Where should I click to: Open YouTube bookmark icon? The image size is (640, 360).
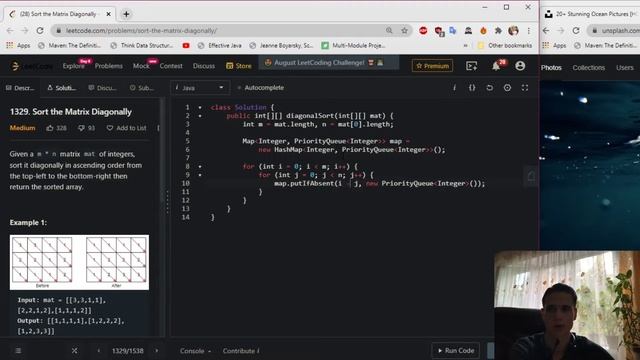click(186, 45)
